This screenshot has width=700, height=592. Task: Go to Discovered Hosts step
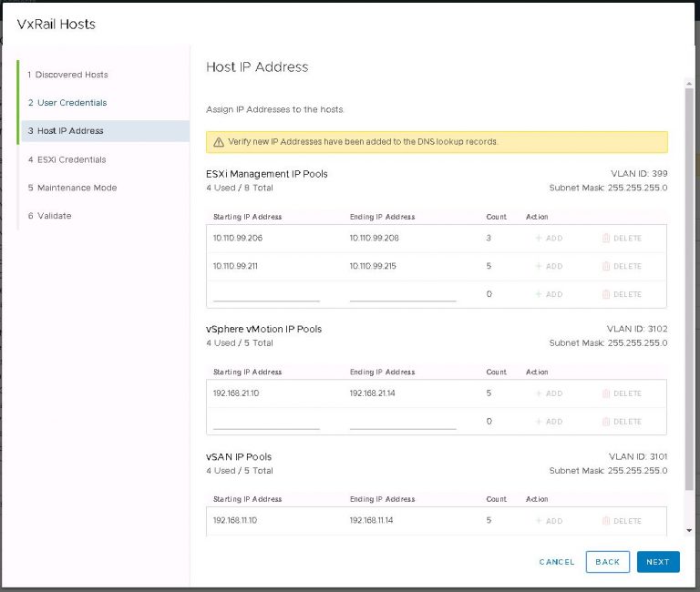pyautogui.click(x=67, y=75)
